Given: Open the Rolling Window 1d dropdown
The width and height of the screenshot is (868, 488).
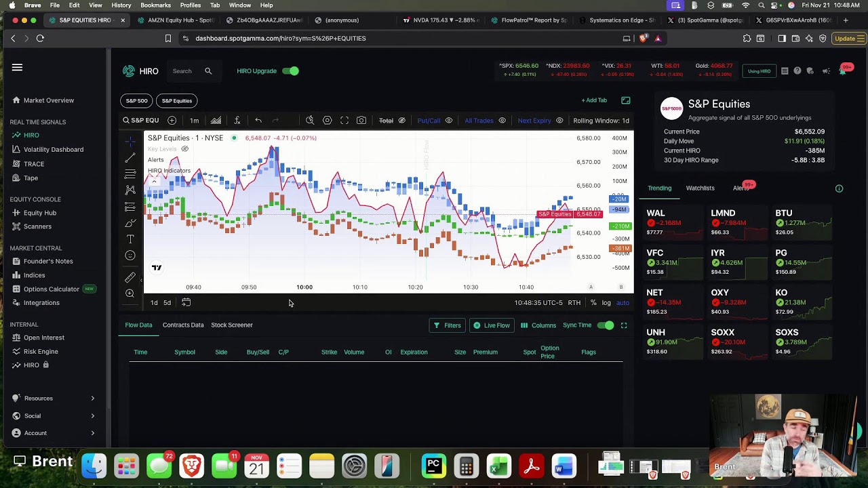Looking at the screenshot, I should pyautogui.click(x=601, y=121).
